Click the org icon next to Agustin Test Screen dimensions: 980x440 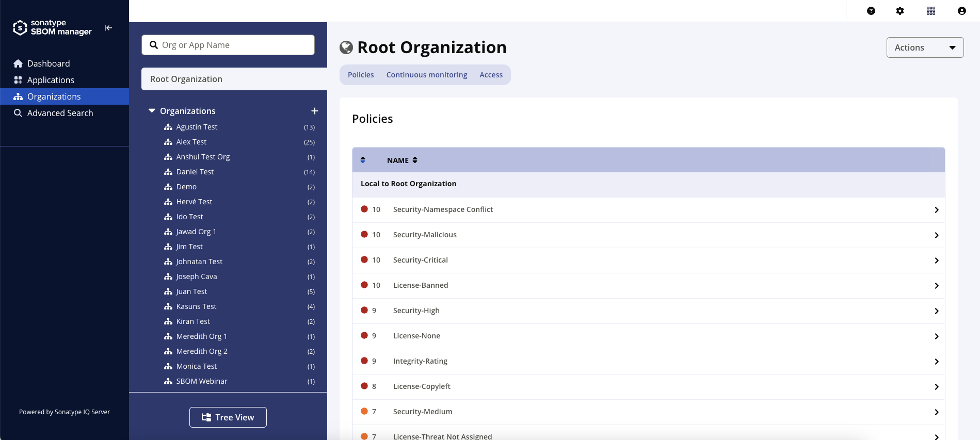pos(168,127)
